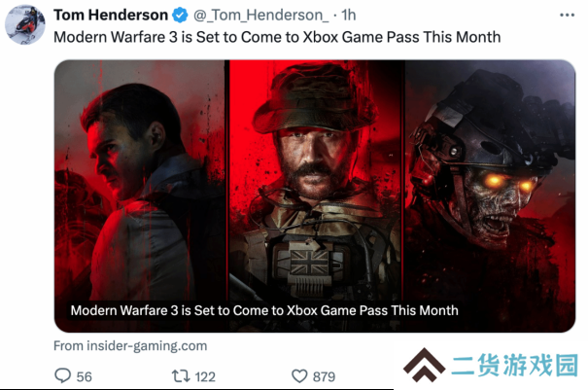
Task: Open the three-dot more options menu
Action: 567,15
